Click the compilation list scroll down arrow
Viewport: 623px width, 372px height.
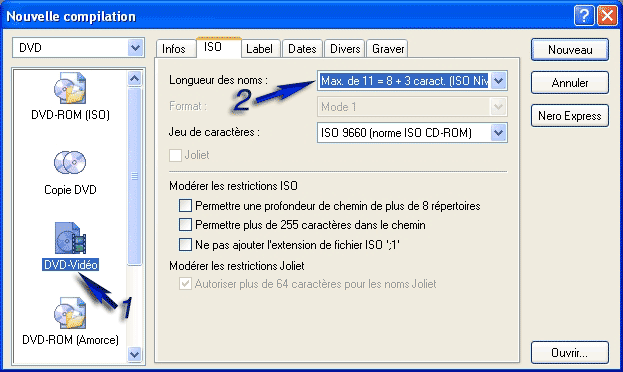[x=135, y=354]
